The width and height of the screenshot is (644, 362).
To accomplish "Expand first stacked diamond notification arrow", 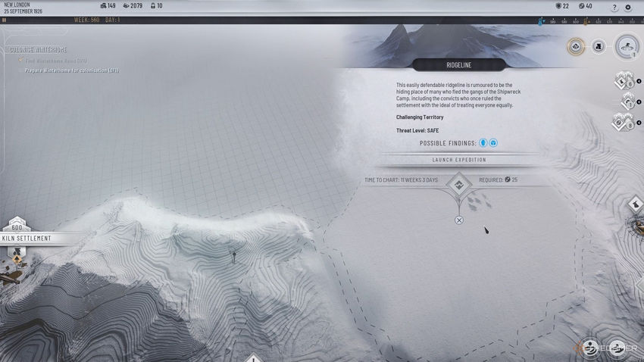I will (639, 81).
